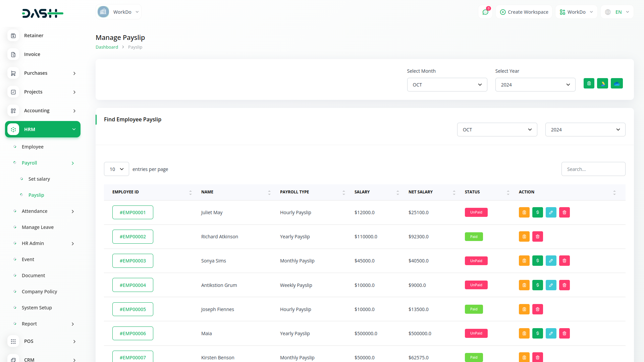The height and width of the screenshot is (362, 644).
Task: Open Set salary in the sidebar
Action: click(39, 179)
